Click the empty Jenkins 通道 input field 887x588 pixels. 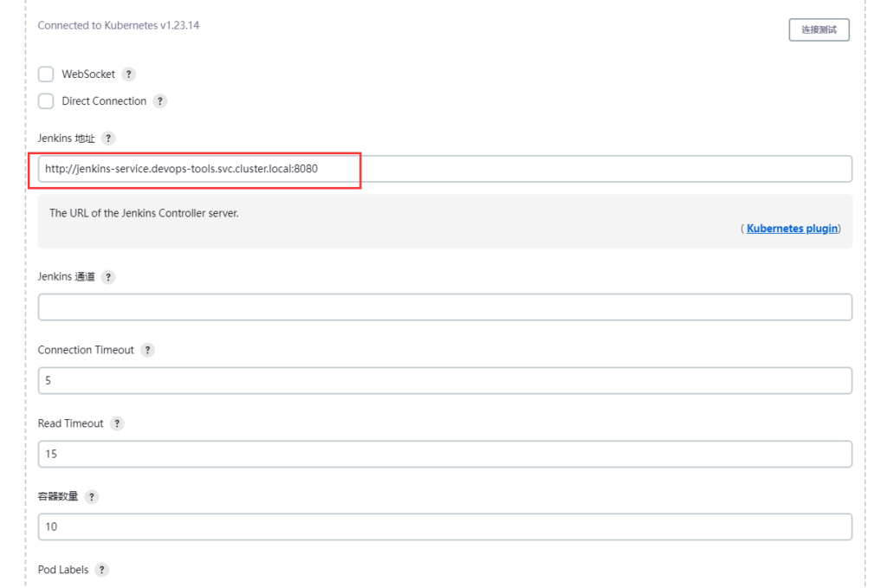[444, 307]
